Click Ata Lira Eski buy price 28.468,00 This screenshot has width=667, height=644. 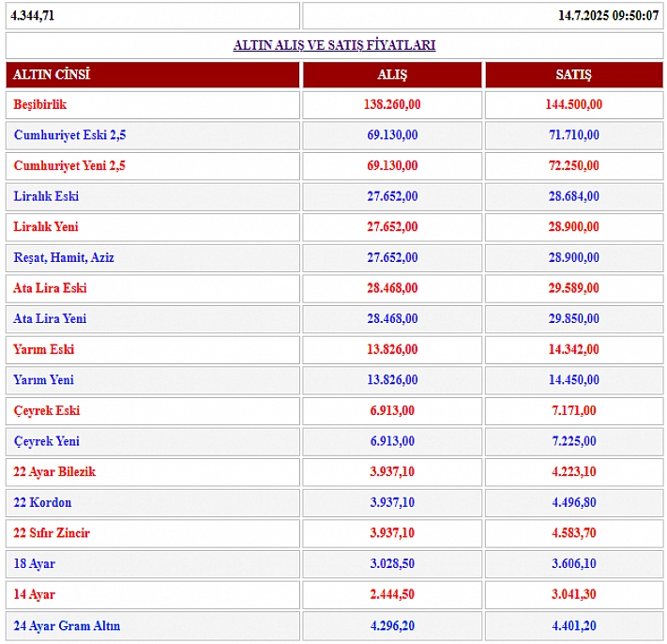[x=392, y=288]
